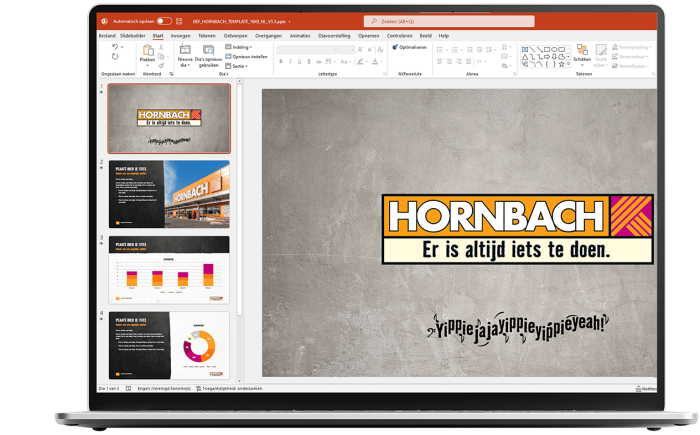Click the Cut scissors icon
Screen dimensions: 700x435
pos(161,47)
